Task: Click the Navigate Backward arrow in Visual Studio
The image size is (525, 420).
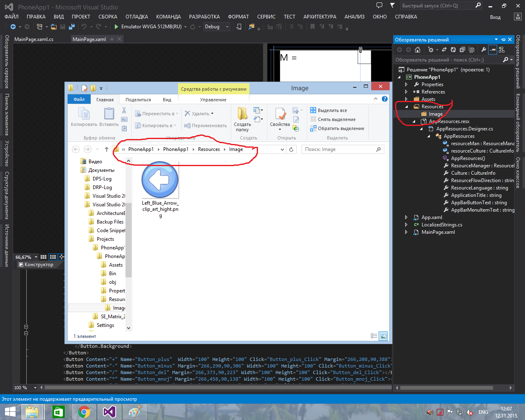Action: [13, 27]
